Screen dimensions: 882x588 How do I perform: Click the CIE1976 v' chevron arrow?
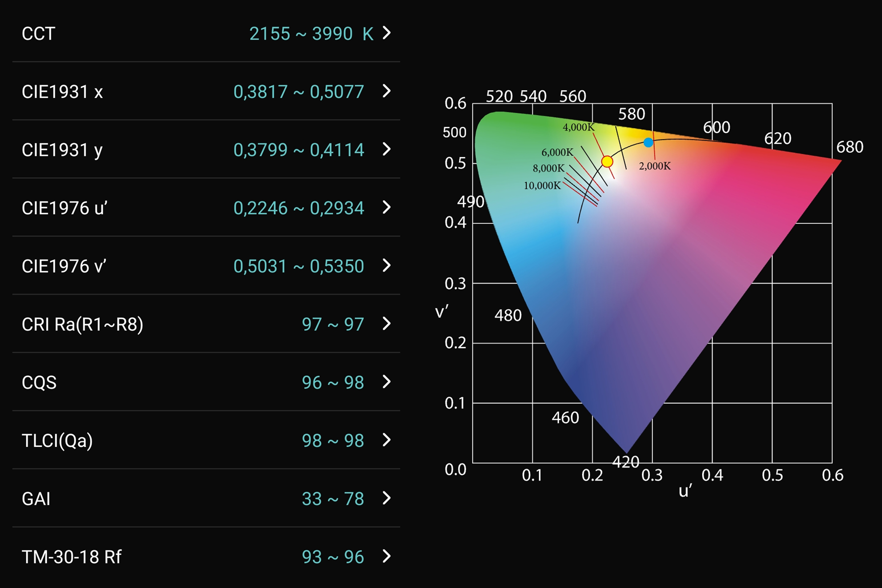(387, 266)
